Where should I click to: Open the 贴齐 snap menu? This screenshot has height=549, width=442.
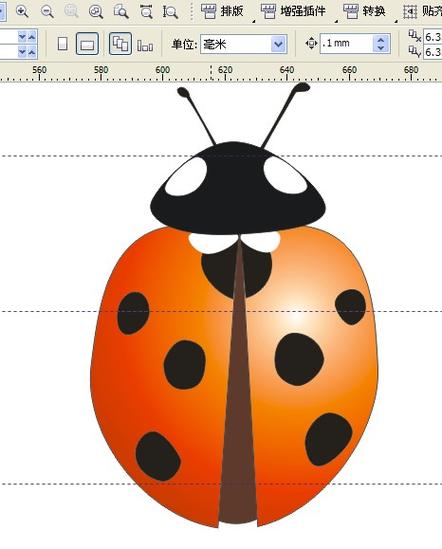[x=422, y=12]
